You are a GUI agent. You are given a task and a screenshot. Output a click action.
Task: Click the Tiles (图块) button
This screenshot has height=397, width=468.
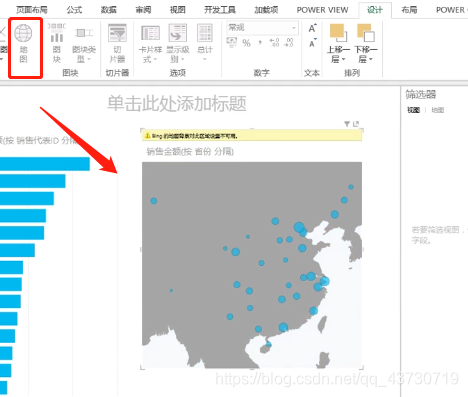57,43
